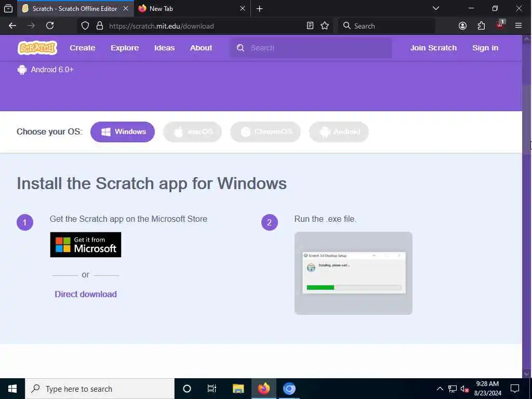The width and height of the screenshot is (532, 399).
Task: Toggle reader view icon
Action: point(310,26)
